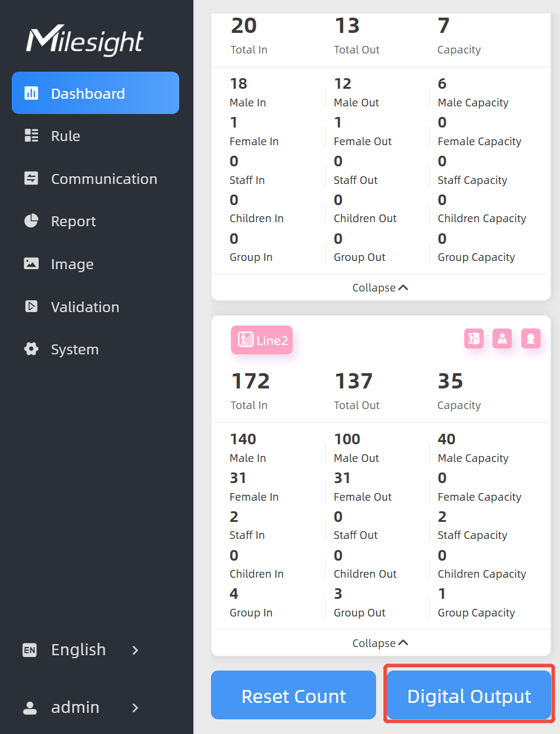Image resolution: width=560 pixels, height=734 pixels.
Task: Click the gender detection icon on Line2
Action: pos(474,338)
